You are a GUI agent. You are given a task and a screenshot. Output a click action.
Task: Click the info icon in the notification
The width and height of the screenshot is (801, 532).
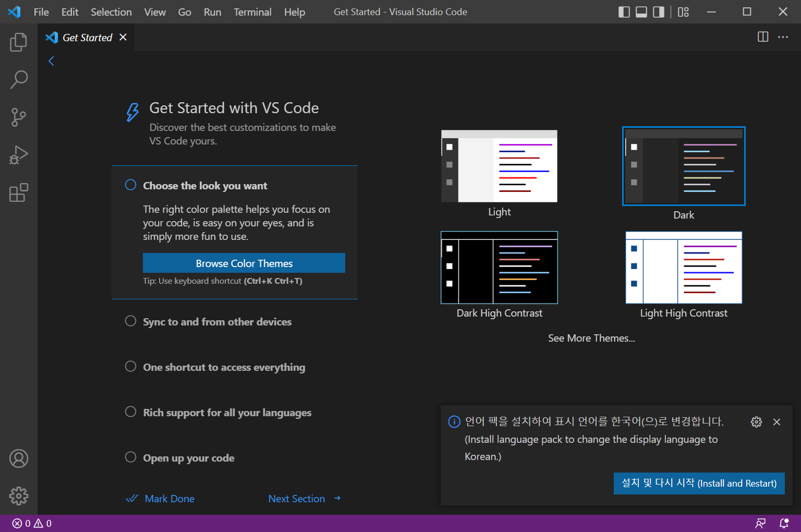click(454, 421)
